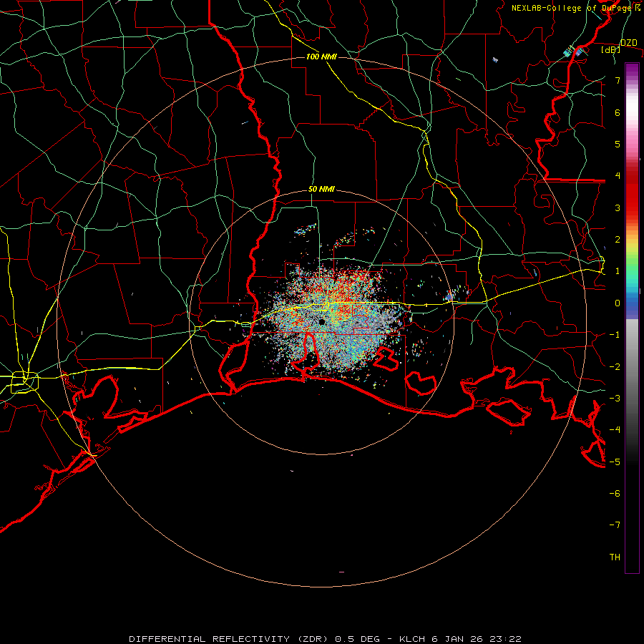
Task: Click the ZDR color scale bar
Action: pos(632,318)
